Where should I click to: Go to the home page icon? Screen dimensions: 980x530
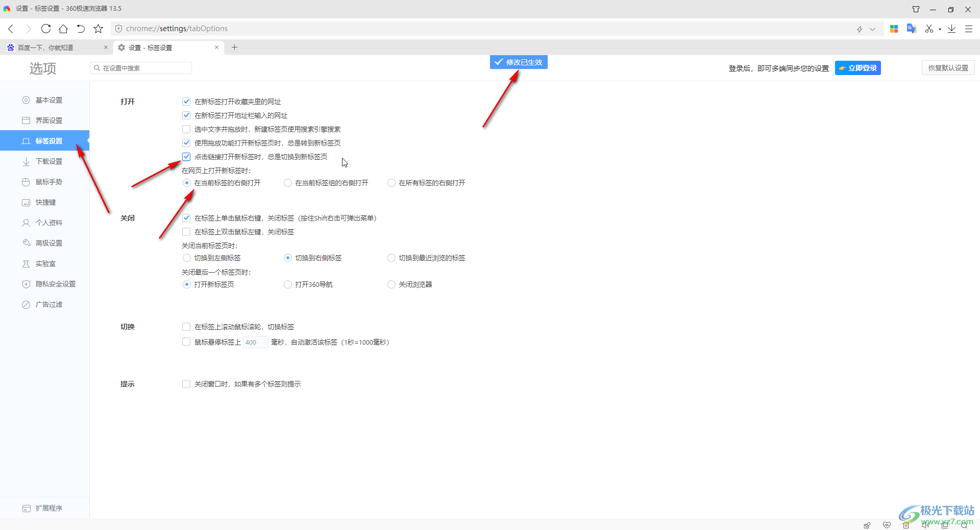[x=63, y=29]
